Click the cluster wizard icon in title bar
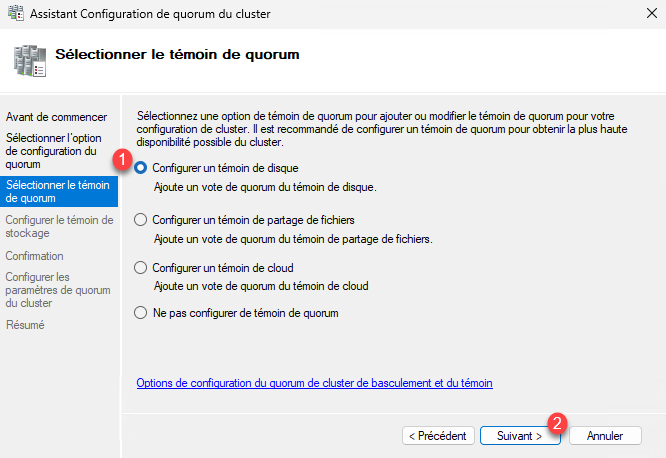This screenshot has width=666, height=458. pos(16,13)
